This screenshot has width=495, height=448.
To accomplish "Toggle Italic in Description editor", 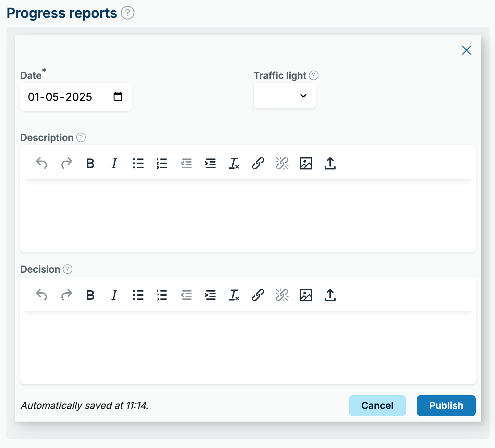I will [x=114, y=163].
